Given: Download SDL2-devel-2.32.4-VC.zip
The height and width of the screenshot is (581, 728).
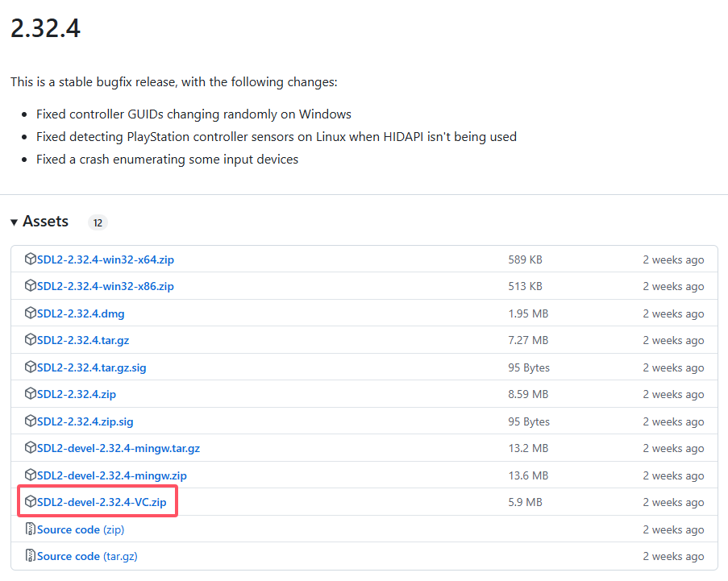Looking at the screenshot, I should click(x=102, y=502).
